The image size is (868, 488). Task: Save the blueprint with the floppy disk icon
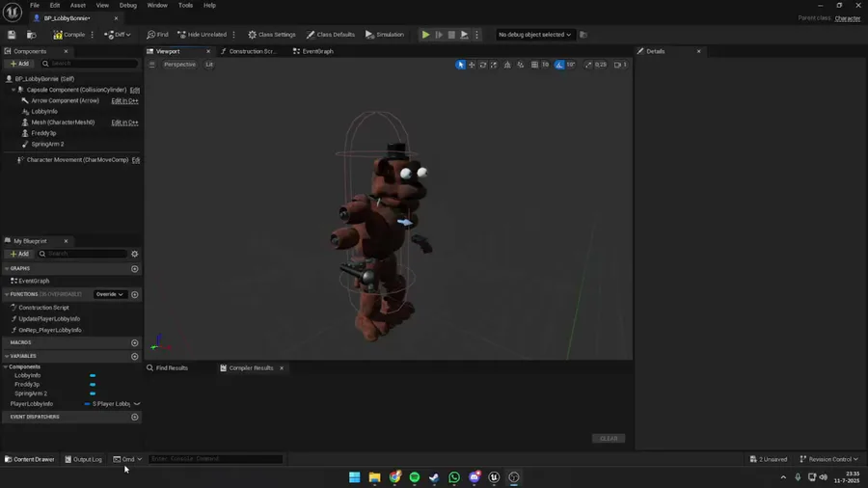click(12, 35)
